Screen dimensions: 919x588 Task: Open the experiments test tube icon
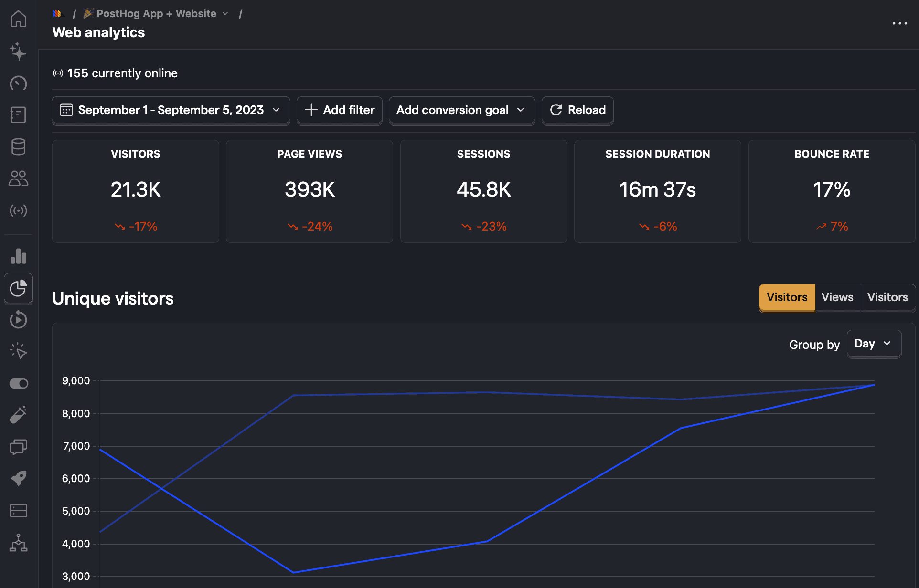19,415
